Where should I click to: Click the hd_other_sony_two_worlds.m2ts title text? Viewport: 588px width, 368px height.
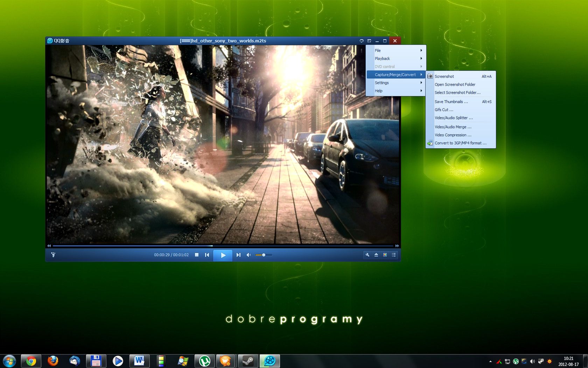click(x=223, y=41)
